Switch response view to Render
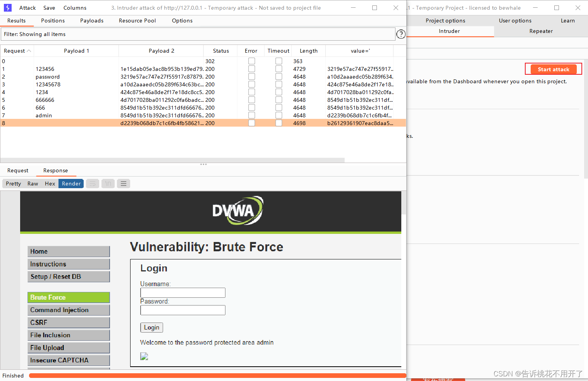The image size is (588, 381). click(71, 184)
